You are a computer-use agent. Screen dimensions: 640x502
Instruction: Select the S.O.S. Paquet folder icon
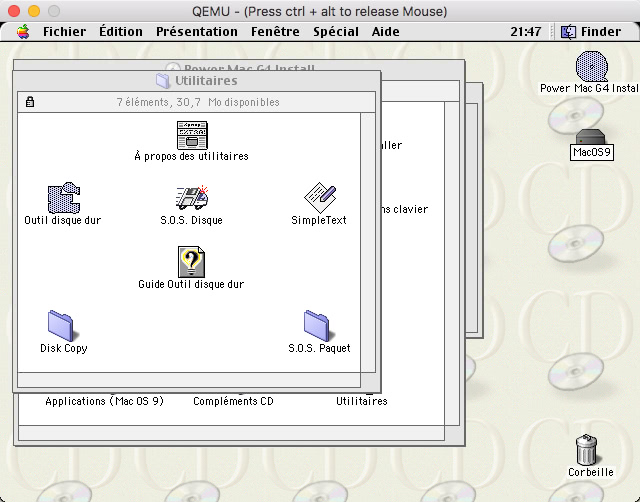(317, 326)
